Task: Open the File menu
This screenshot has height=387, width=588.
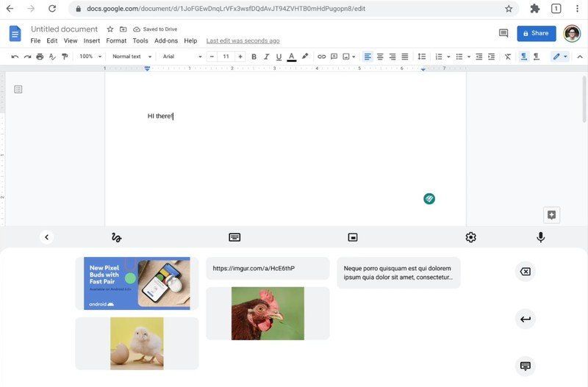Action: coord(35,41)
